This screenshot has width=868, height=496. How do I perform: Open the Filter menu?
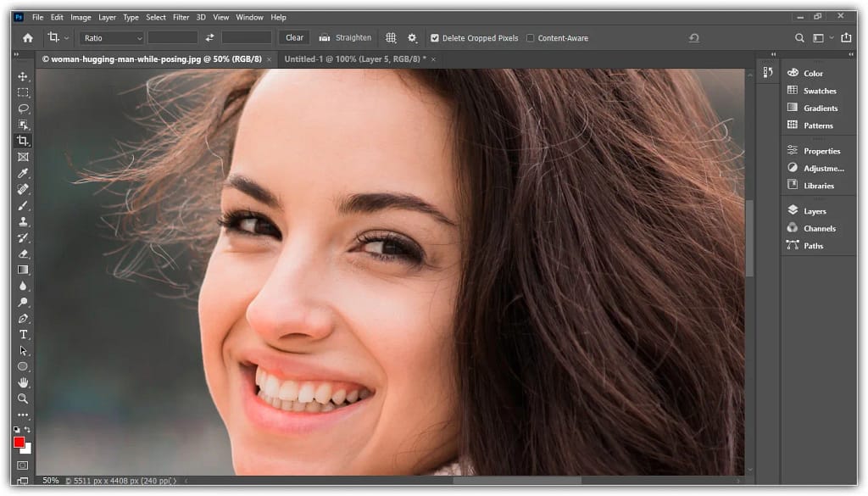point(181,17)
